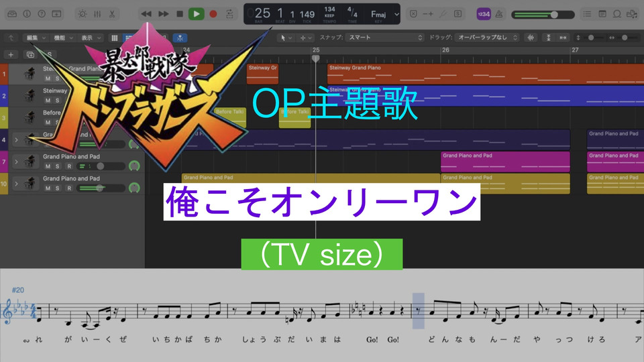Solo track 7 Grand Piano and Pad

pyautogui.click(x=58, y=166)
